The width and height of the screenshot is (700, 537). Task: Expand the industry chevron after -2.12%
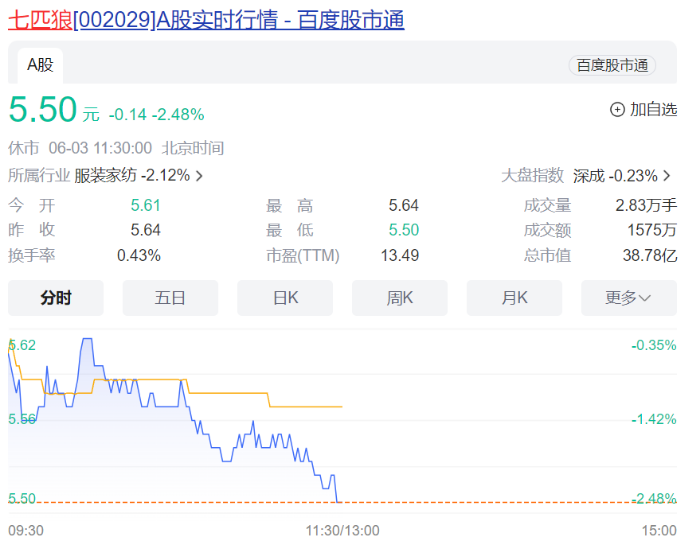(199, 176)
